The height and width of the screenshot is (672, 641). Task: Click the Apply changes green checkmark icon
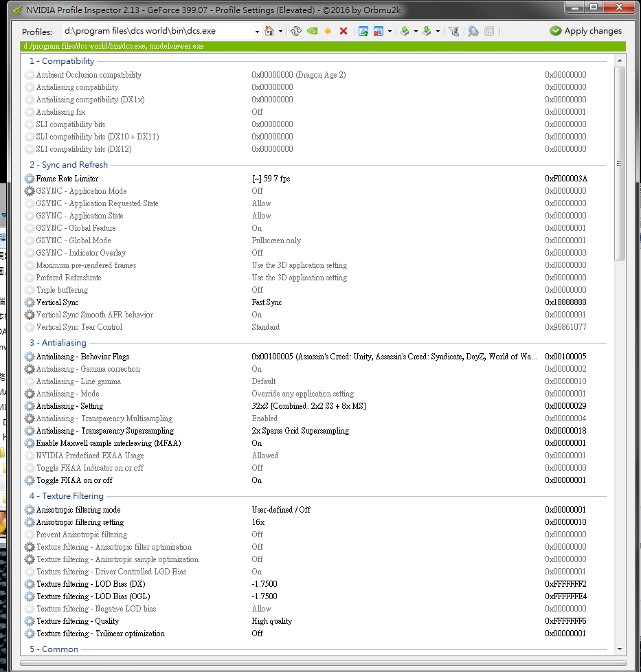pos(555,31)
